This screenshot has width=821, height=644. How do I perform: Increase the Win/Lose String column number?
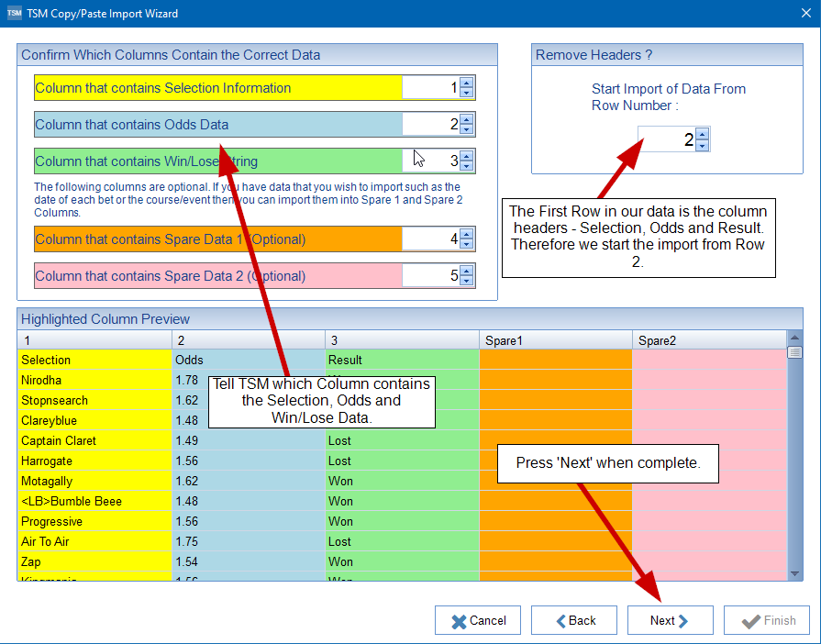466,156
